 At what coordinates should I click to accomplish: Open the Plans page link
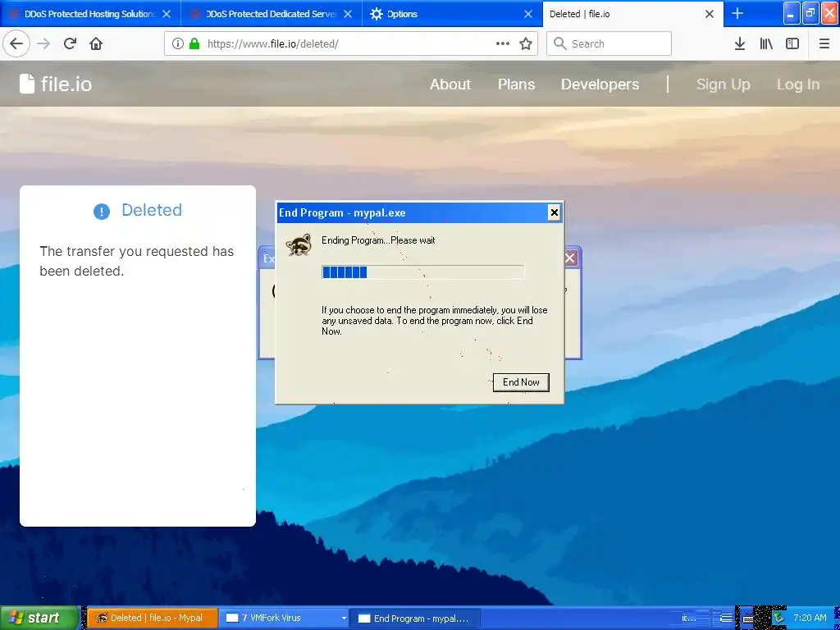point(517,84)
